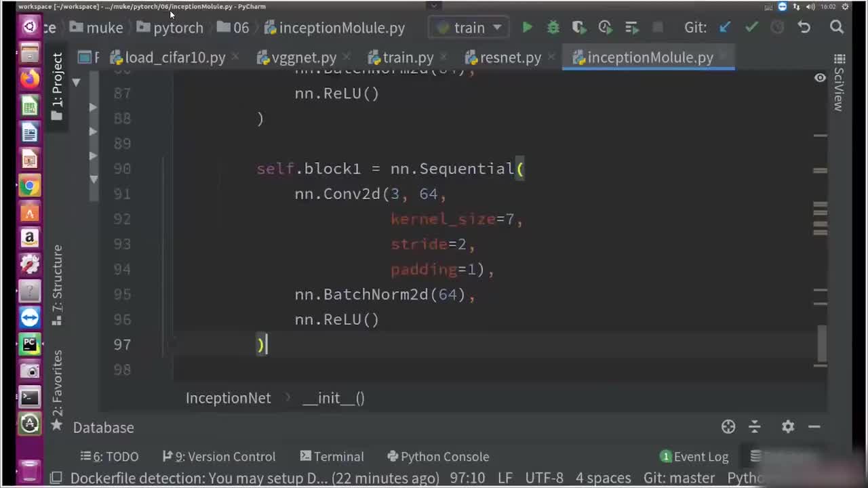Open LibreOffice Writer from the launcher
Image resolution: width=868 pixels, height=488 pixels.
[x=29, y=133]
